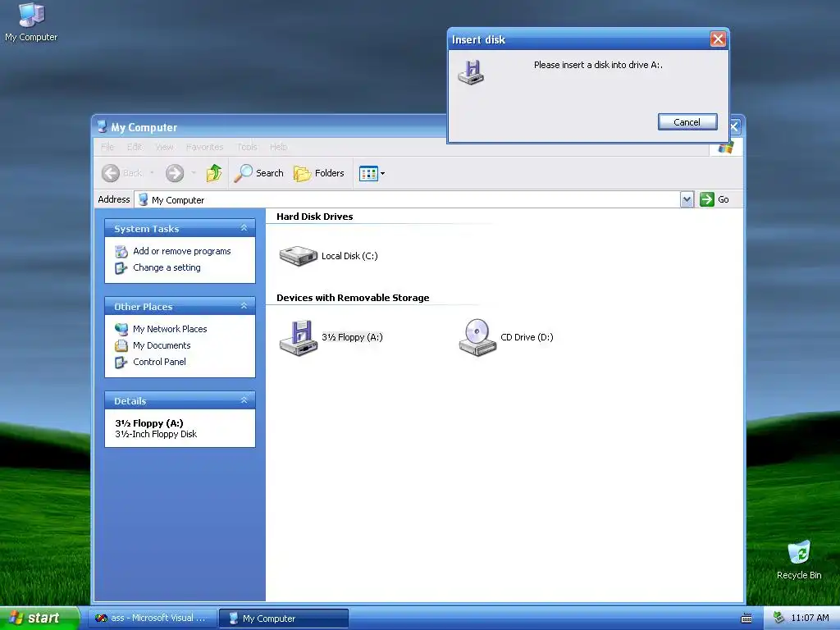Collapse the Other Places panel

[244, 306]
